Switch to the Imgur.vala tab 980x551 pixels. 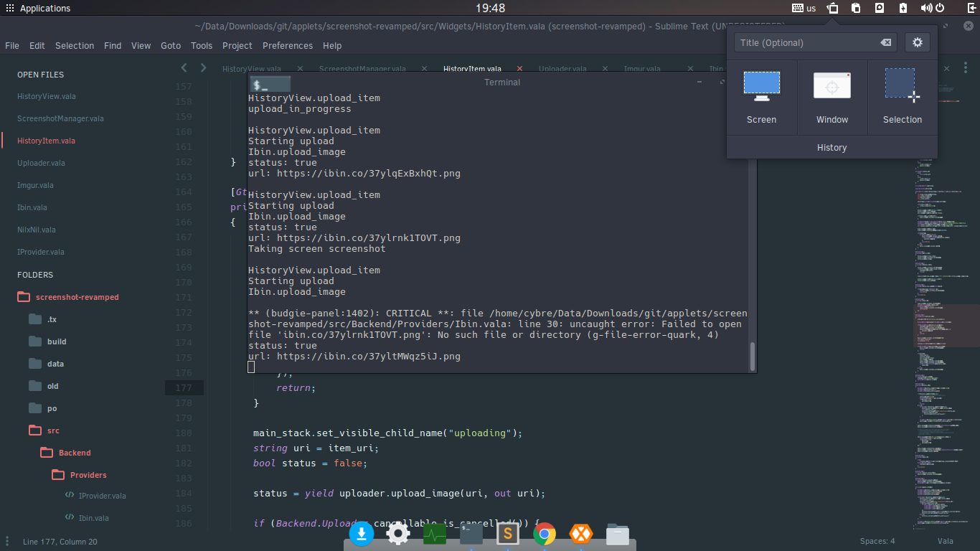642,69
